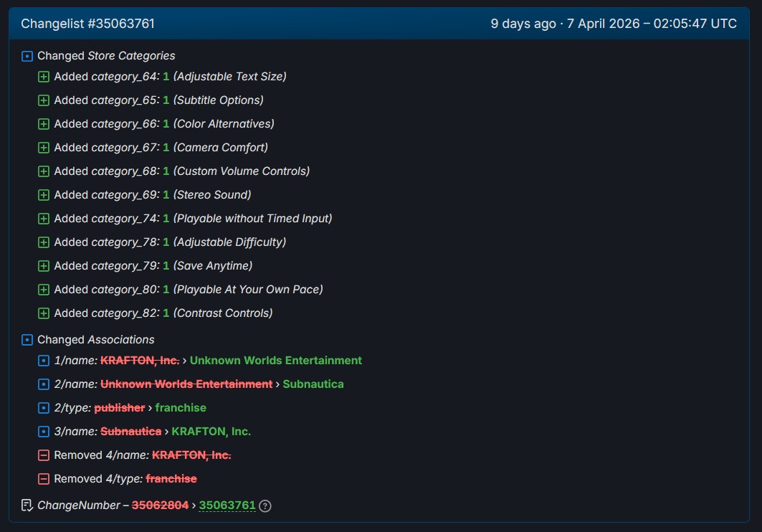Click the plus icon next to Save Anytime
This screenshot has height=532, width=762.
(44, 266)
